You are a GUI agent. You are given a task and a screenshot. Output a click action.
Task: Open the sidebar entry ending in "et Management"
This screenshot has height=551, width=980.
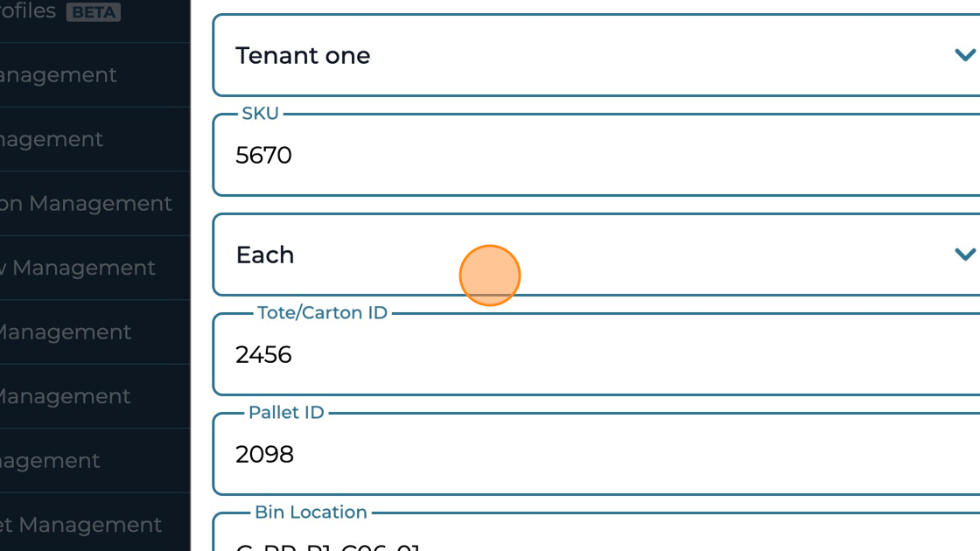coord(80,525)
